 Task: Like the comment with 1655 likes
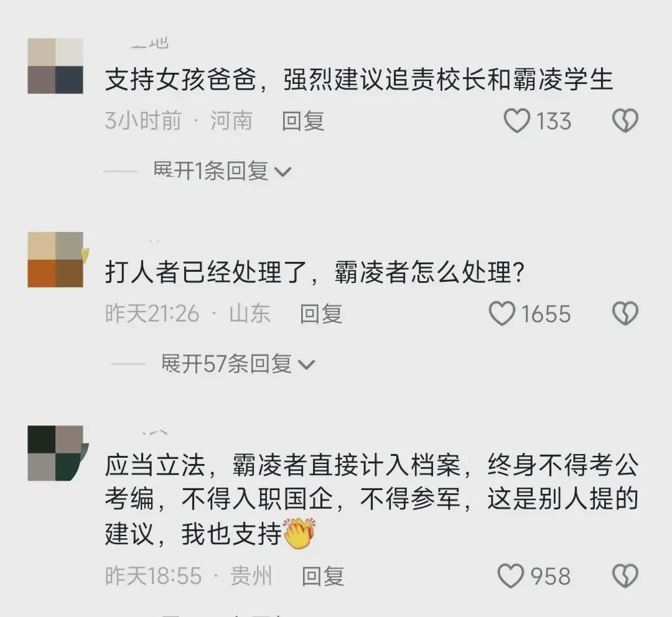coord(502,313)
